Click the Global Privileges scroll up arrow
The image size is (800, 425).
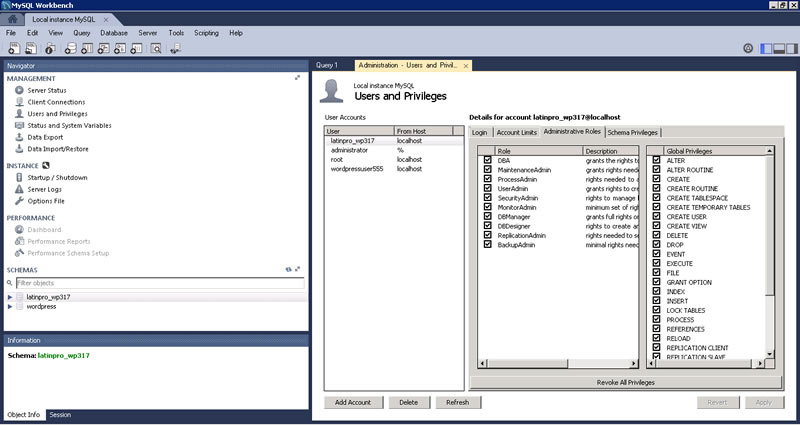click(769, 151)
